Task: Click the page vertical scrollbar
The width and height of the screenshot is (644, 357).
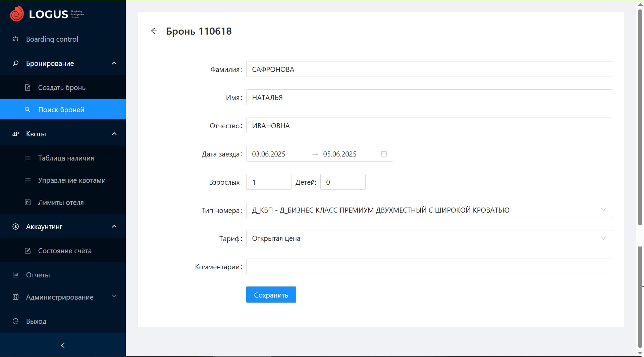Action: [640, 118]
